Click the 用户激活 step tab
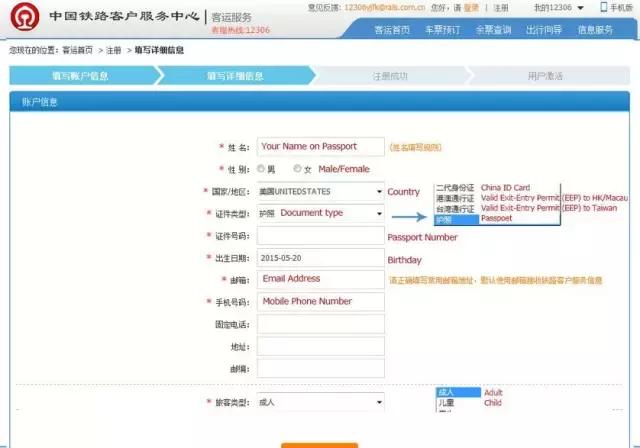Image resolution: width=640 pixels, height=448 pixels. [545, 76]
